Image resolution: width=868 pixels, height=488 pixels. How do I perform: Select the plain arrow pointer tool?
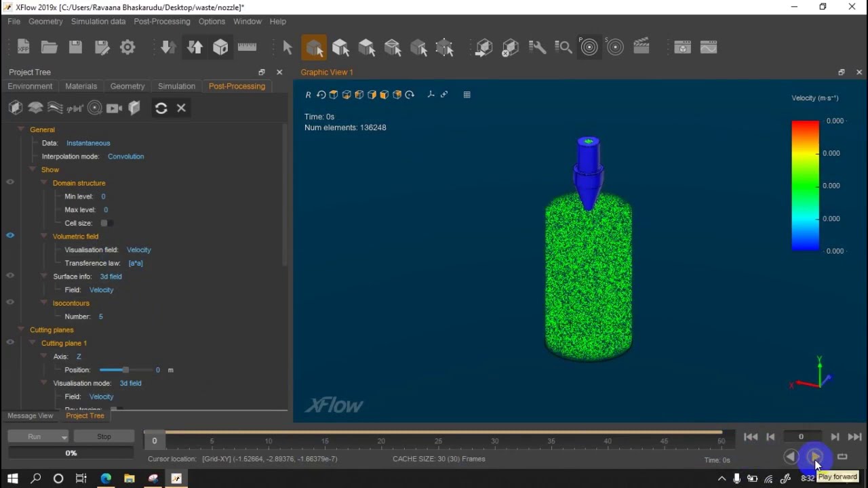288,47
